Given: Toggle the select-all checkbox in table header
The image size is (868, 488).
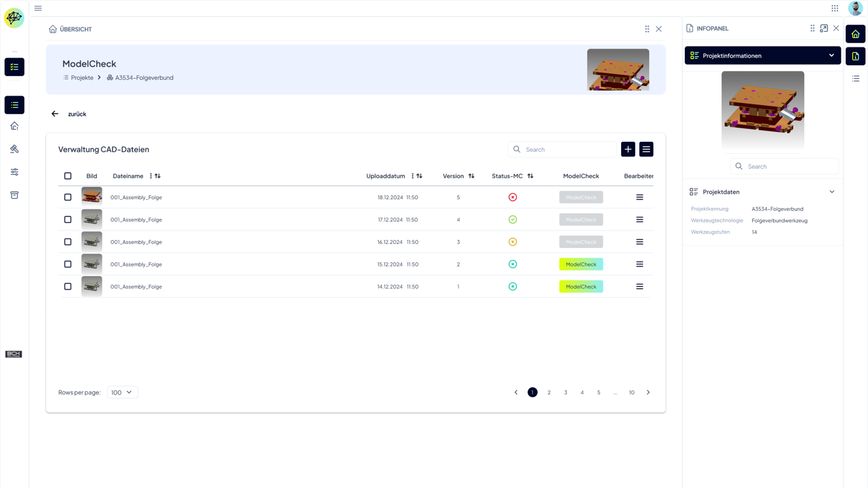Looking at the screenshot, I should 68,176.
